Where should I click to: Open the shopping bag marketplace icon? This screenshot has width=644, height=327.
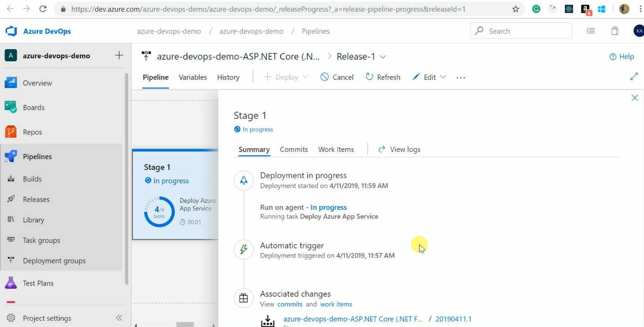click(615, 31)
